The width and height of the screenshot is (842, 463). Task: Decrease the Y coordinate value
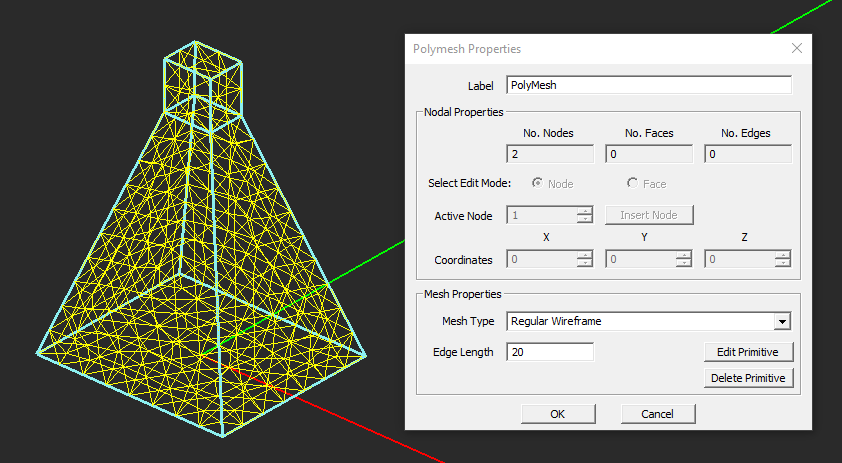[x=683, y=263]
